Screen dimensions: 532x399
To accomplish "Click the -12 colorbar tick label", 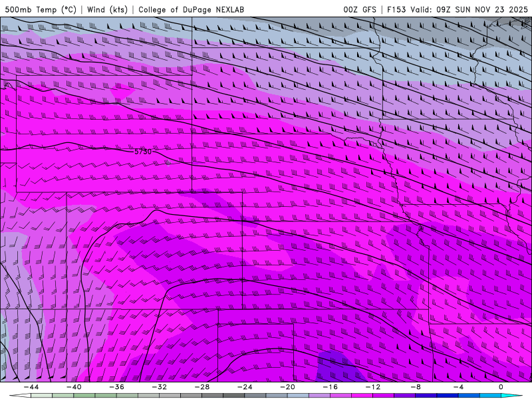I will point(373,387).
